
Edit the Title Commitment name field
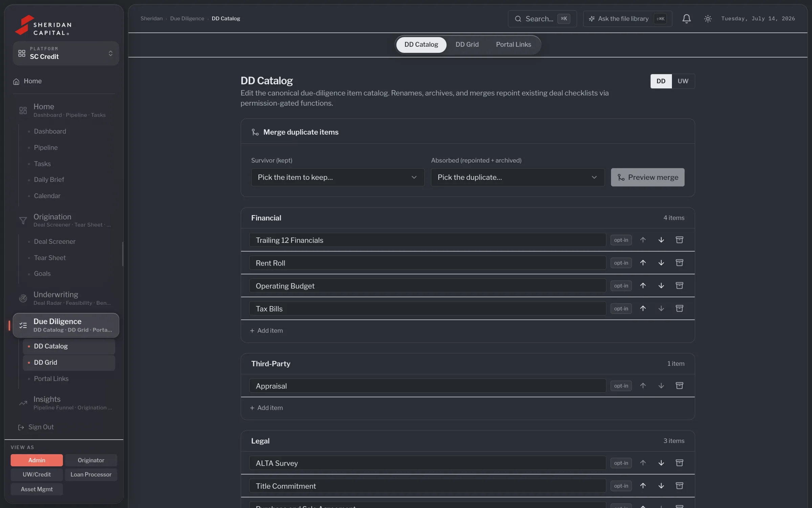427,486
